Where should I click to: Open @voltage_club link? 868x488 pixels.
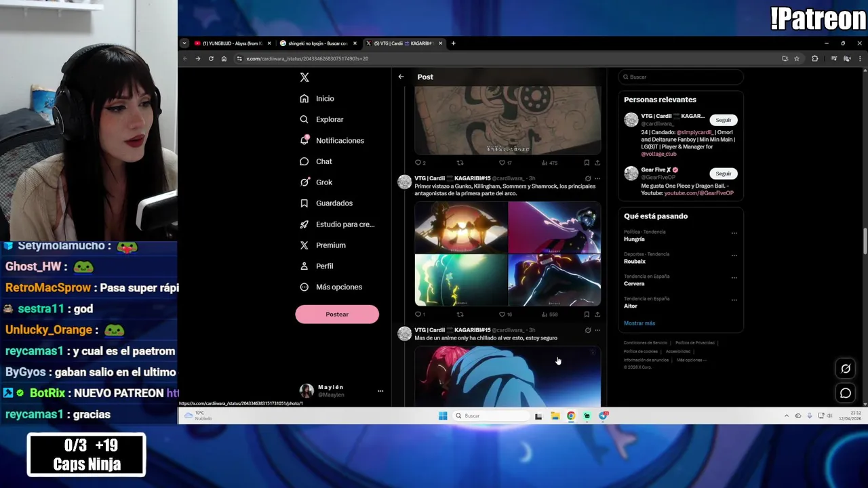[x=658, y=154]
